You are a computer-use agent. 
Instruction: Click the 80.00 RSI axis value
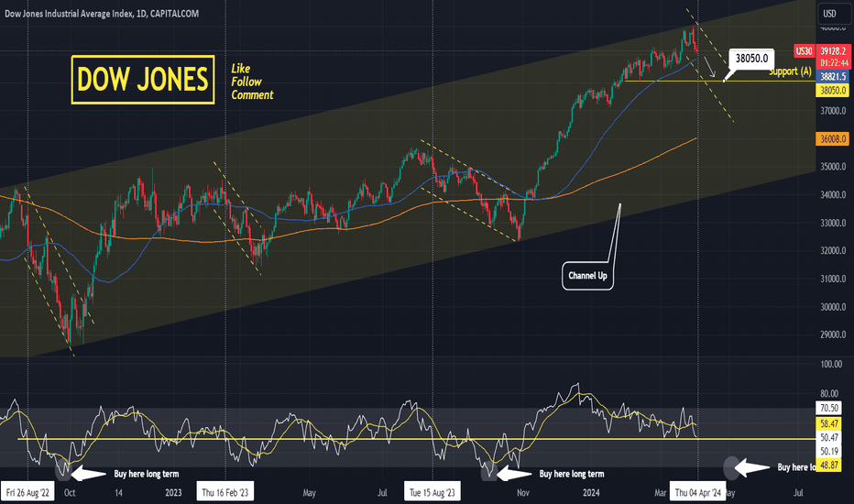click(831, 393)
